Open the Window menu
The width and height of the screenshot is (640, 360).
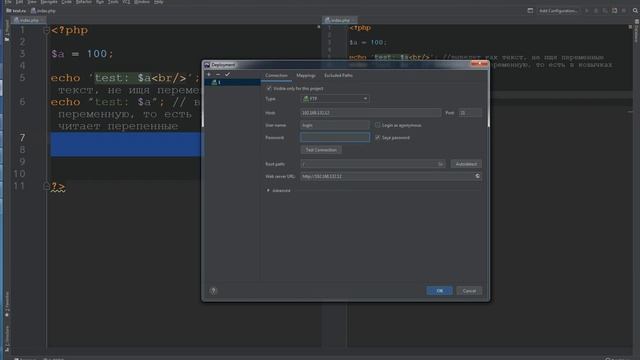pos(142,2)
